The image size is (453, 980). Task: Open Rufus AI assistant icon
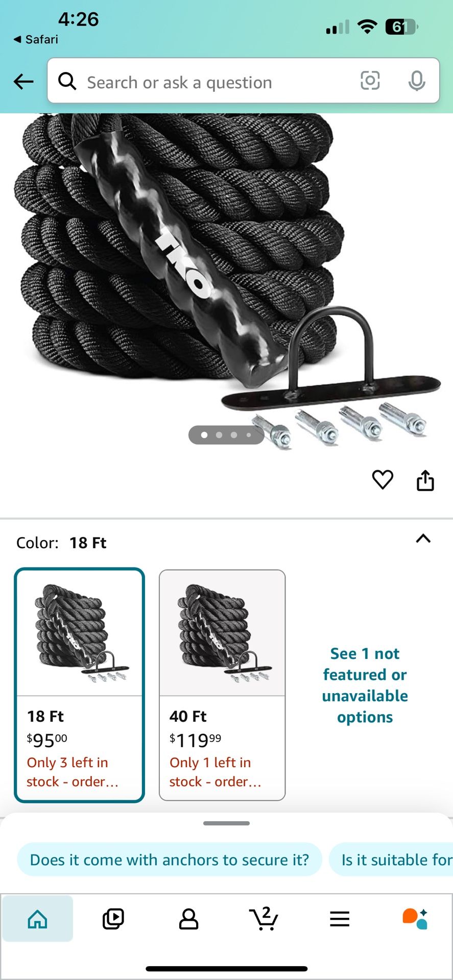point(415,919)
